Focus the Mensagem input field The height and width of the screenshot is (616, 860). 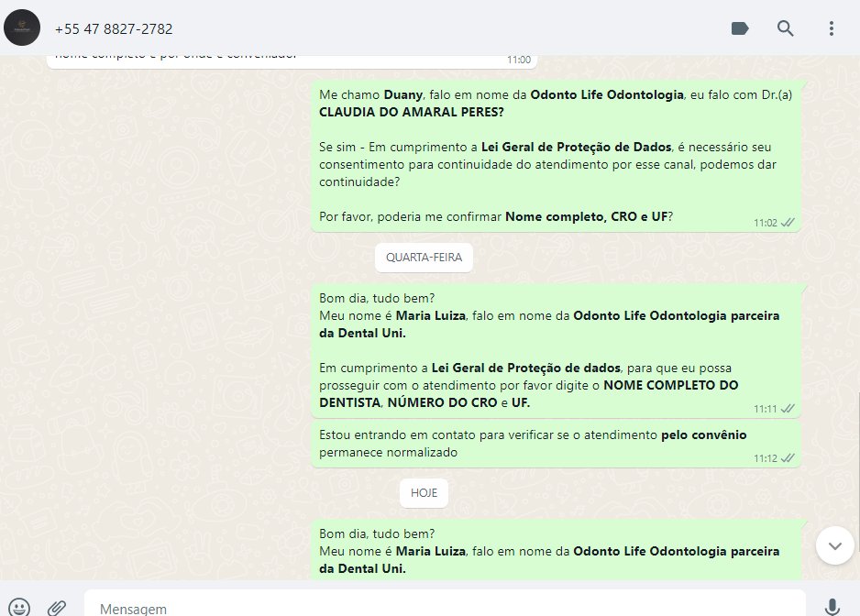(x=445, y=603)
